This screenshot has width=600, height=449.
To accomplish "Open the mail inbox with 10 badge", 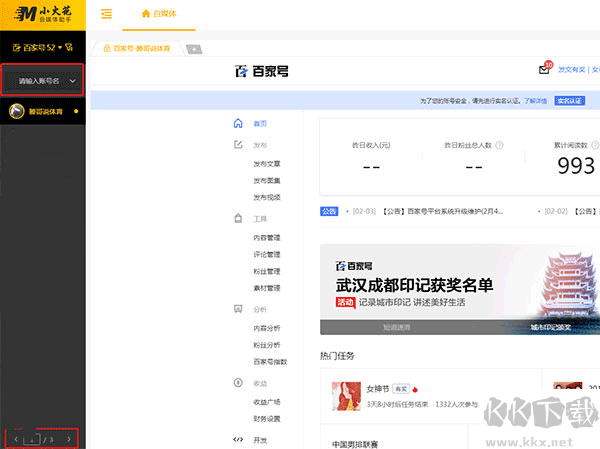I will [x=545, y=69].
